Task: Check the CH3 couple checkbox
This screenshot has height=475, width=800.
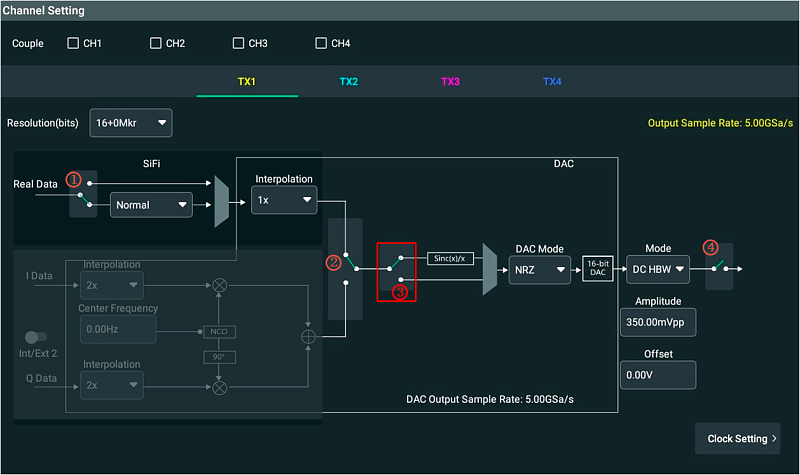Action: point(239,43)
